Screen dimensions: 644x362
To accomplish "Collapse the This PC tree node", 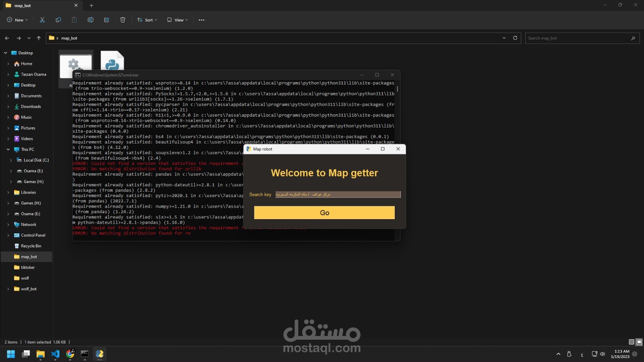I will click(8, 149).
